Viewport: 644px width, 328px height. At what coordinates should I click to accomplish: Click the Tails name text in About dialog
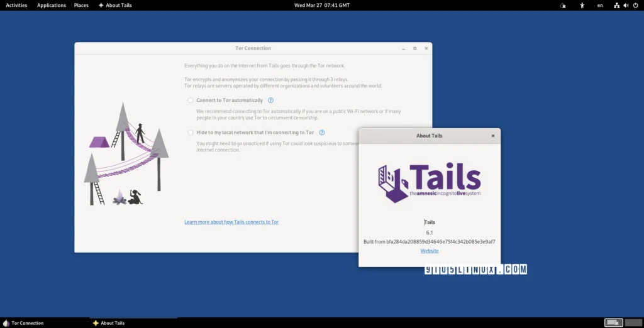point(430,222)
